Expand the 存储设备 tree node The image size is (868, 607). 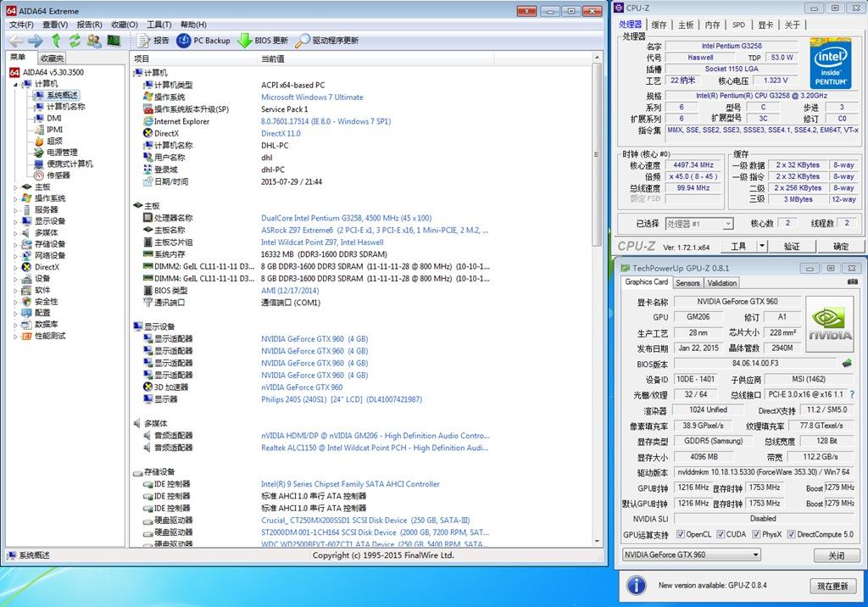pos(15,244)
